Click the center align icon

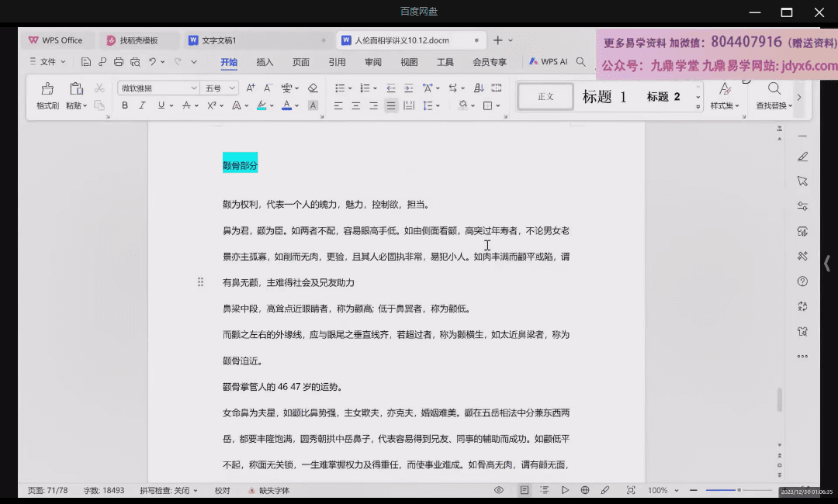pos(356,105)
